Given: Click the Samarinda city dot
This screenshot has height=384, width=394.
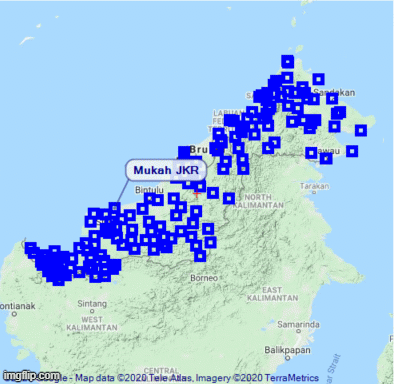Looking at the screenshot, I should [299, 331].
